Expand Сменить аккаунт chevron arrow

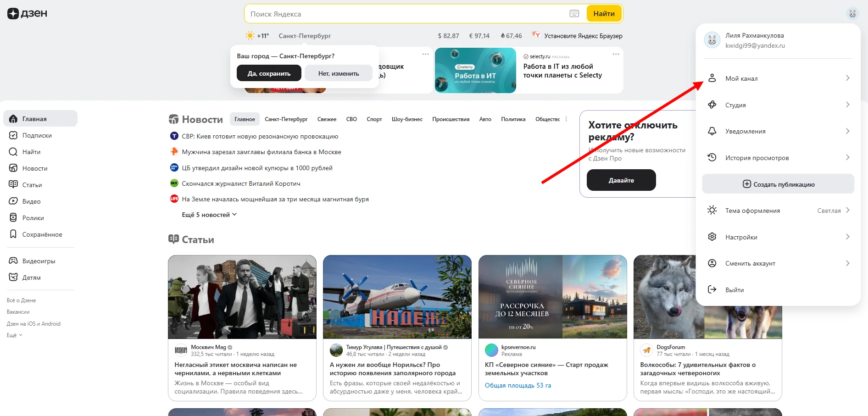848,263
